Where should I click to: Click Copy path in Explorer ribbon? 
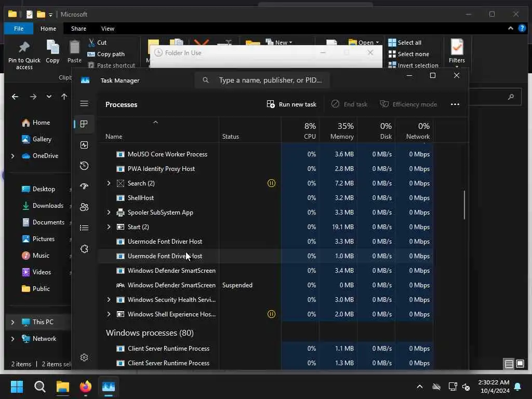point(106,54)
